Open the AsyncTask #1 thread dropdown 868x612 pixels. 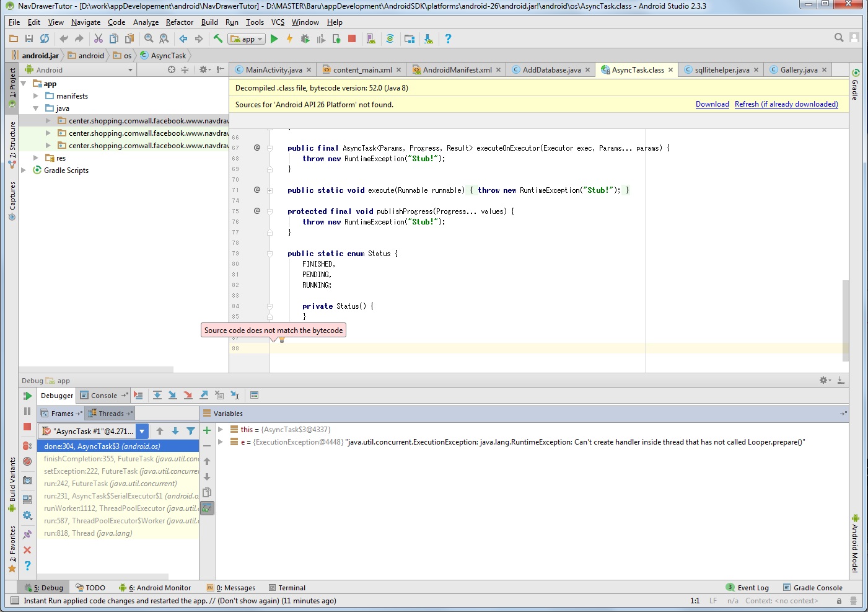142,431
